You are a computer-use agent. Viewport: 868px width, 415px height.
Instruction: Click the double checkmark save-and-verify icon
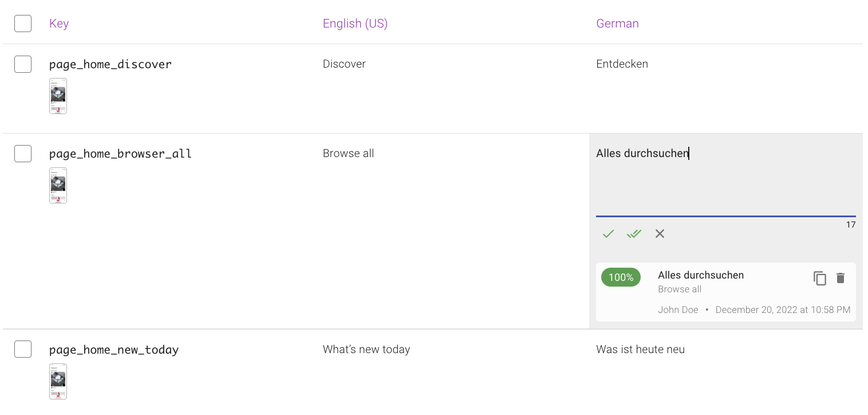point(634,234)
